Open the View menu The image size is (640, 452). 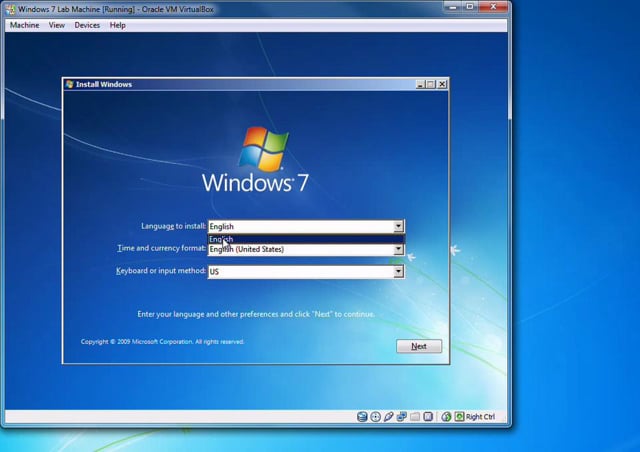[56, 25]
